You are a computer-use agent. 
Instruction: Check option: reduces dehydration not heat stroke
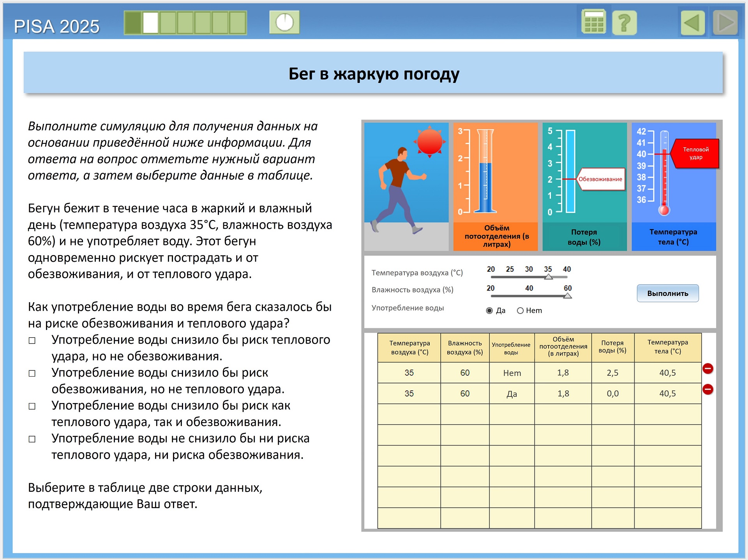pos(32,373)
